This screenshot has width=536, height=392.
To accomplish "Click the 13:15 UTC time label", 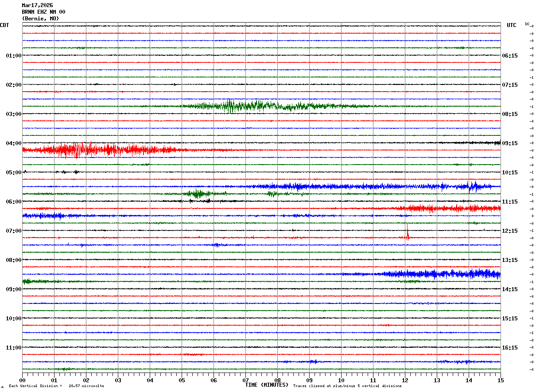I will [510, 260].
